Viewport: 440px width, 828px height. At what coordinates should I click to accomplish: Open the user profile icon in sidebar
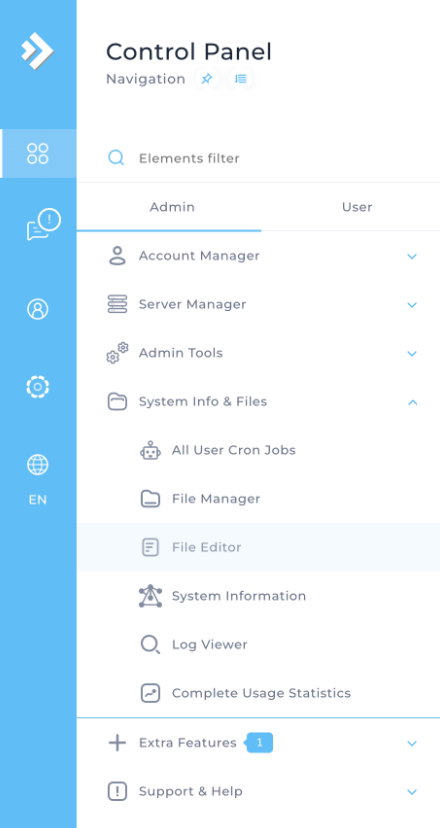coord(38,309)
